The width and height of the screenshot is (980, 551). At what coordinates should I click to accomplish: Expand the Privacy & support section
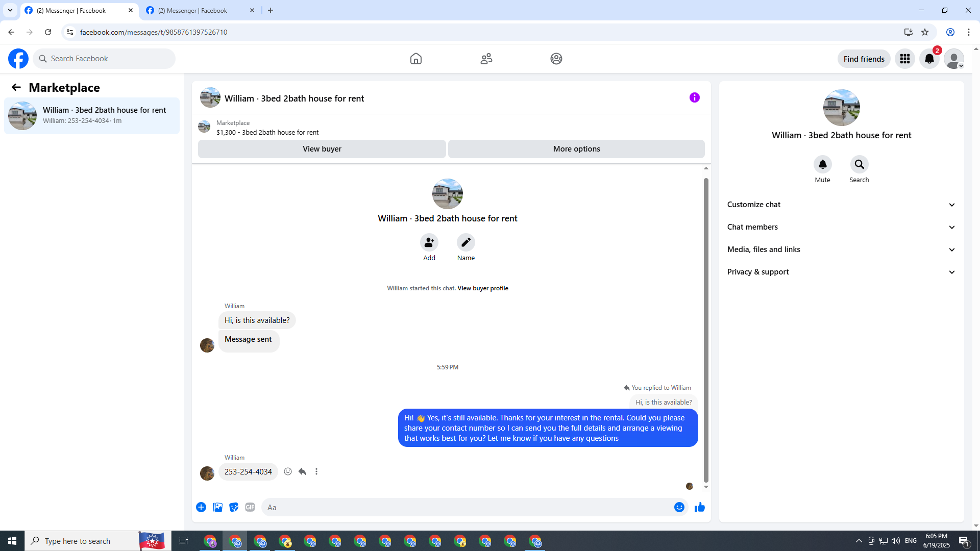842,272
